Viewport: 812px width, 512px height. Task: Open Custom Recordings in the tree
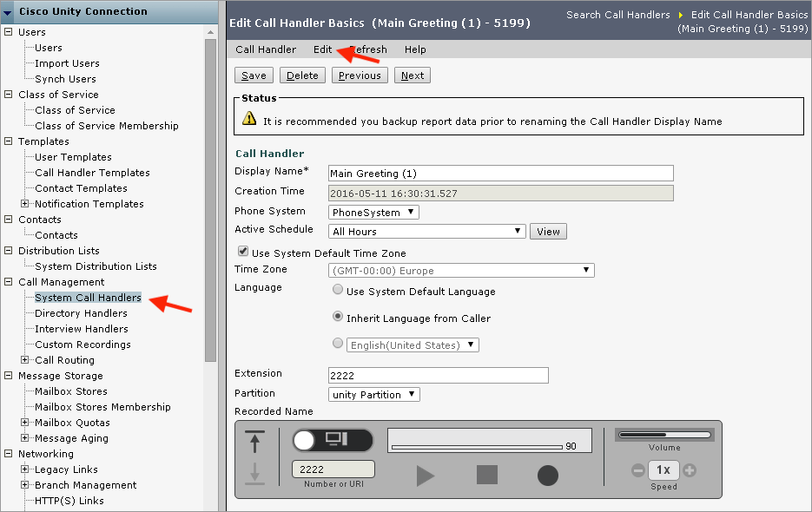[83, 345]
